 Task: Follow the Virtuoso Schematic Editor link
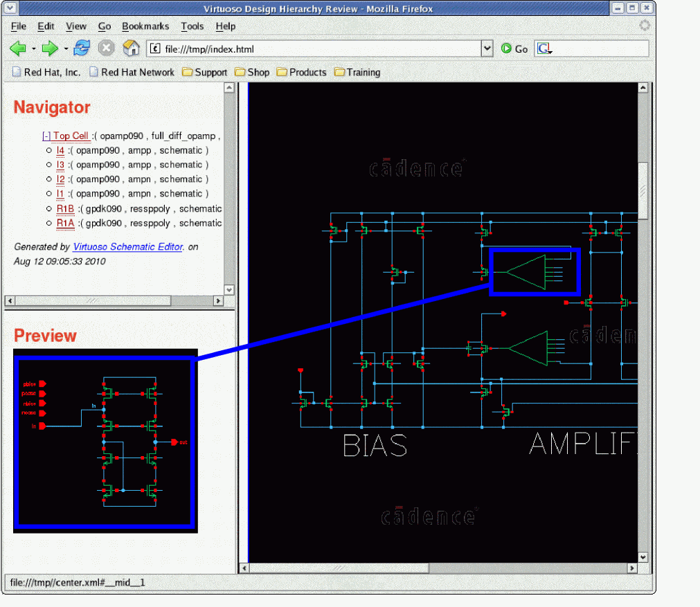[x=127, y=246]
